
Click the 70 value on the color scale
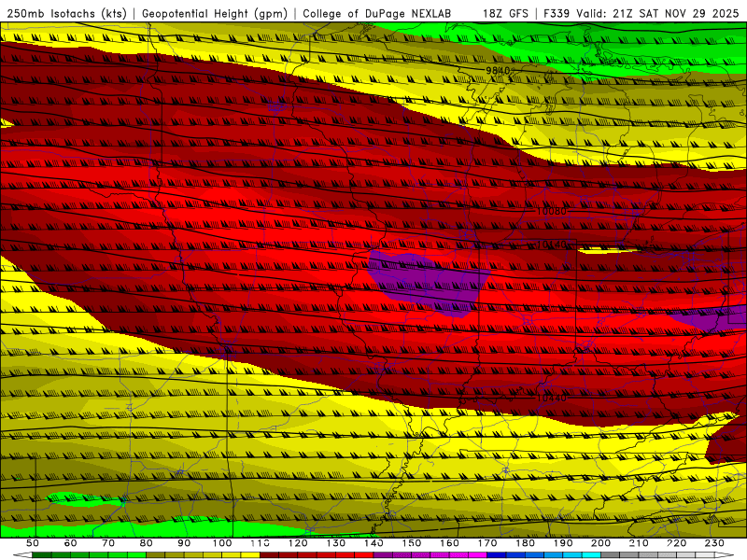[108, 543]
